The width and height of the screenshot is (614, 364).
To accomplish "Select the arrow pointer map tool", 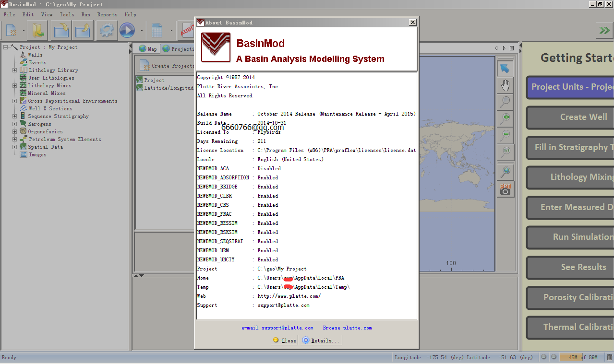I will 505,69.
